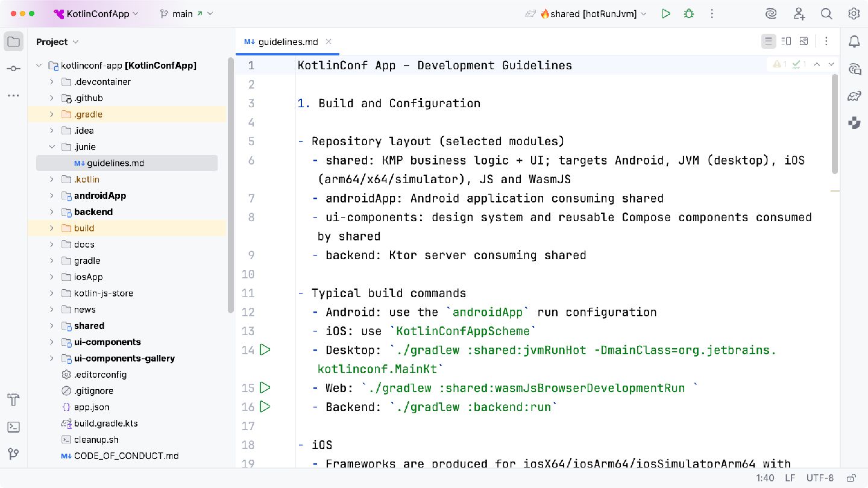This screenshot has height=488, width=868.
Task: Open the Project tool window folder icon
Action: pyautogui.click(x=13, y=42)
